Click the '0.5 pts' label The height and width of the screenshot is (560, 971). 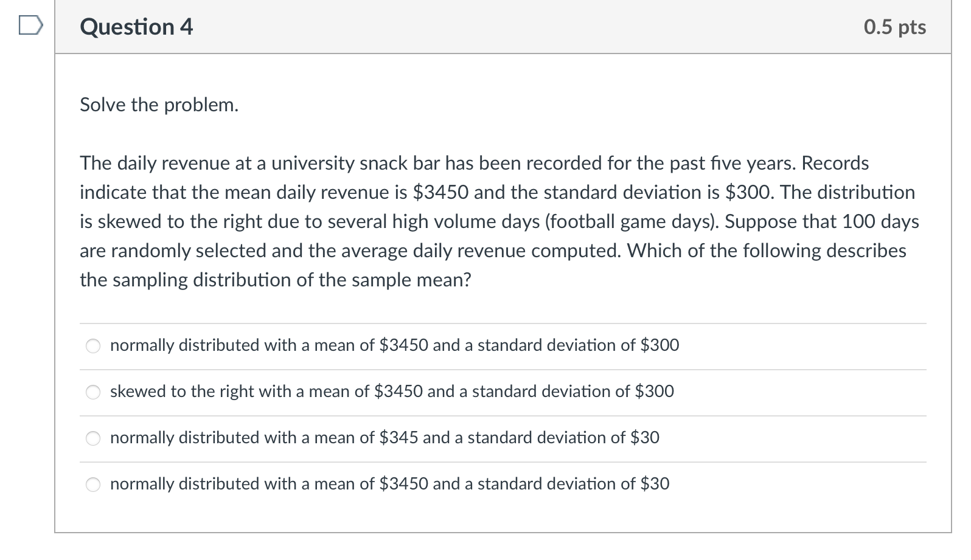894,27
